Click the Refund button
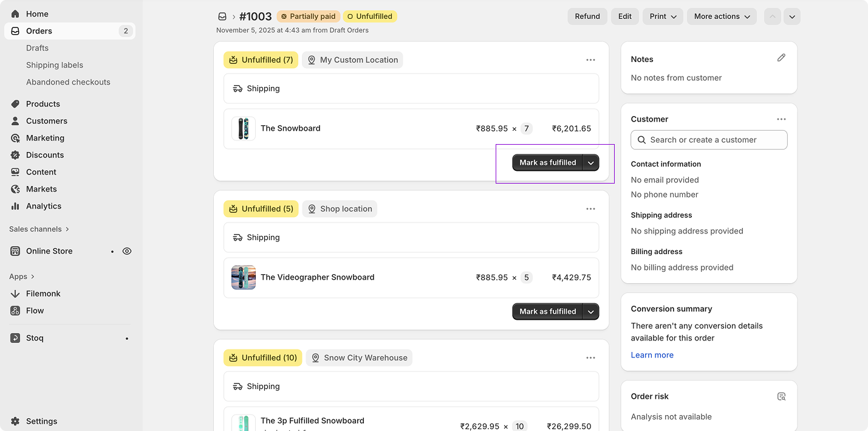This screenshot has width=868, height=431. click(x=587, y=16)
